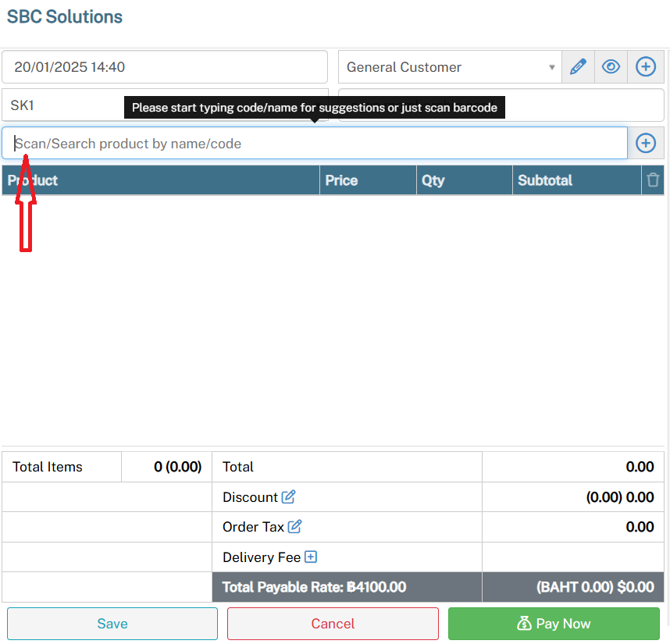This screenshot has height=644, width=670.
Task: Expand Delivery Fee with plus icon
Action: (311, 557)
